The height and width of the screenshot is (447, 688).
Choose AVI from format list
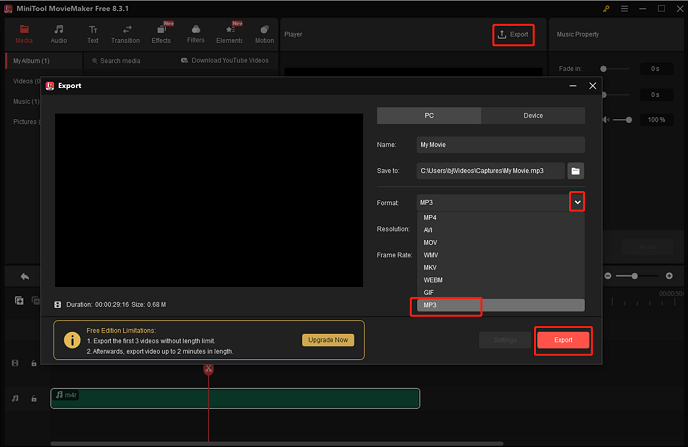pos(501,230)
